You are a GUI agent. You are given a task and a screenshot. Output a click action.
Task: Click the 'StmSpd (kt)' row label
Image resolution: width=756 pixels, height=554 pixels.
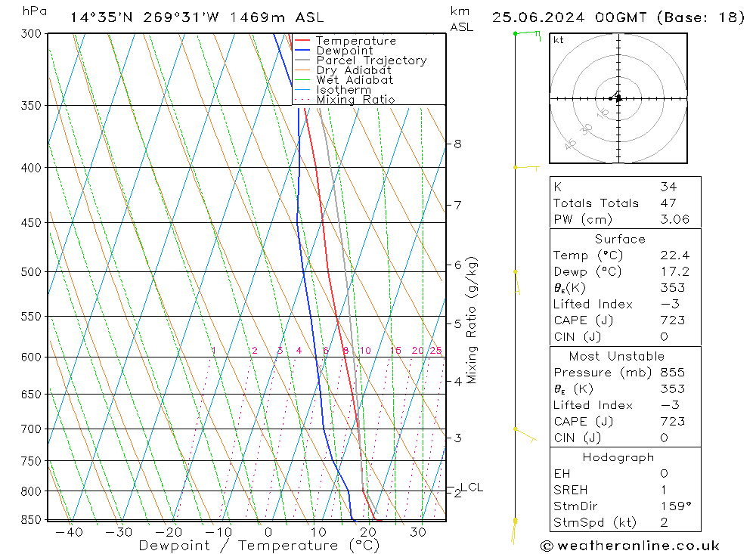coord(595,523)
